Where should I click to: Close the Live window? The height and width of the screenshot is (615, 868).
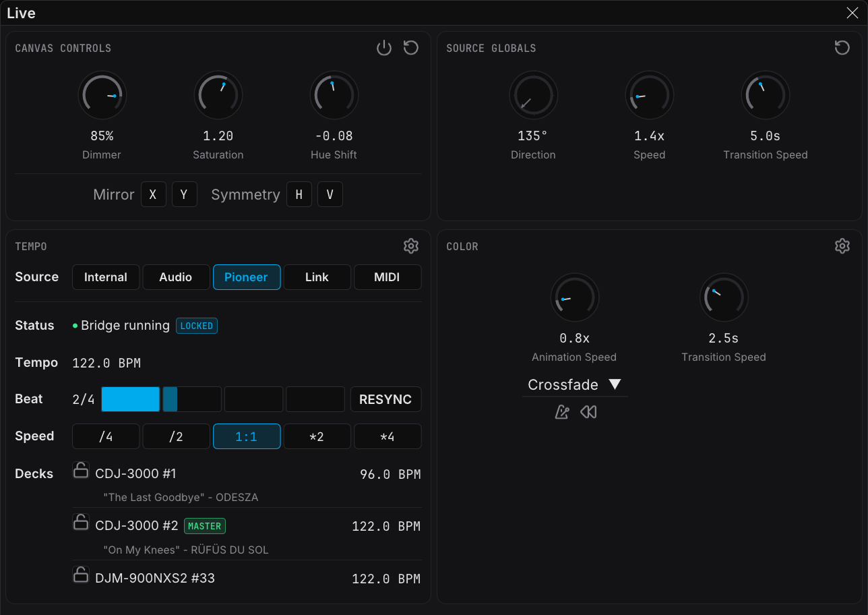coord(852,13)
